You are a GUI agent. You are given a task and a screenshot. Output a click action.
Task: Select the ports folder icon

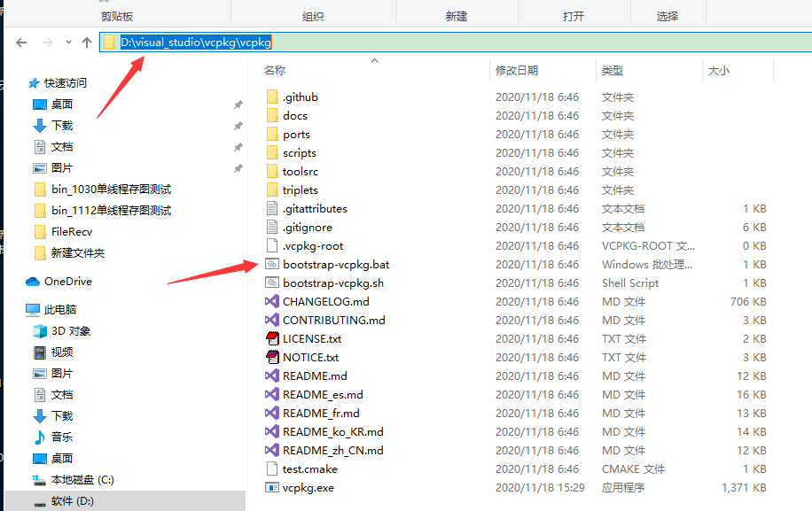[x=272, y=134]
